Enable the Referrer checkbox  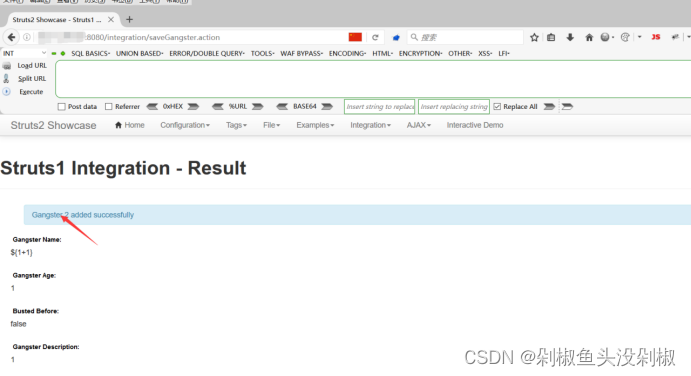108,107
